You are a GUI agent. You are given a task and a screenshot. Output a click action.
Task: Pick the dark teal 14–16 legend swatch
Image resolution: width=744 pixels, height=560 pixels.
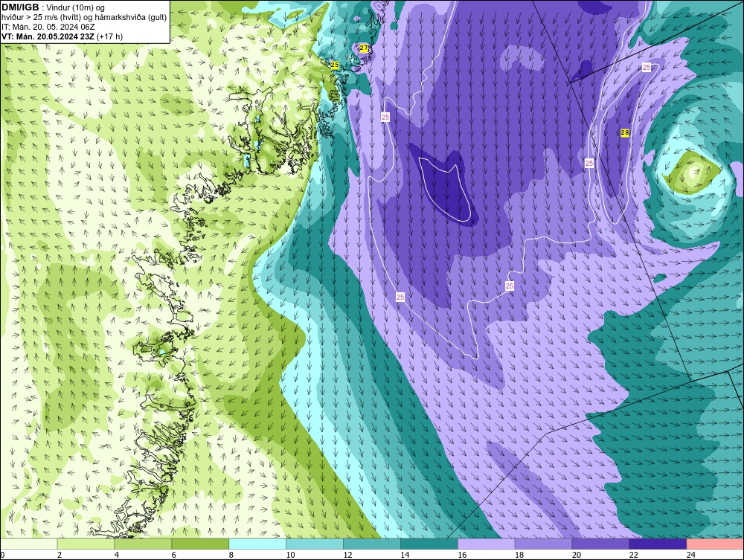[x=429, y=544]
